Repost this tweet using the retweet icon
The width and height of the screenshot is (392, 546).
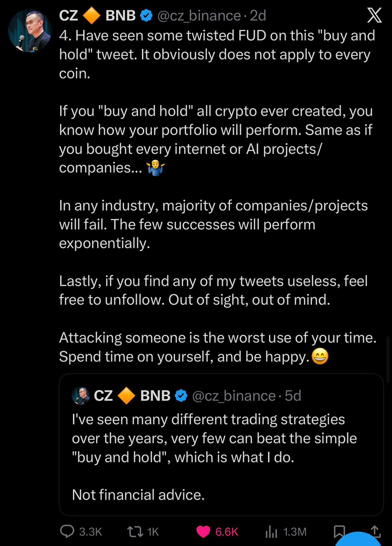(135, 532)
